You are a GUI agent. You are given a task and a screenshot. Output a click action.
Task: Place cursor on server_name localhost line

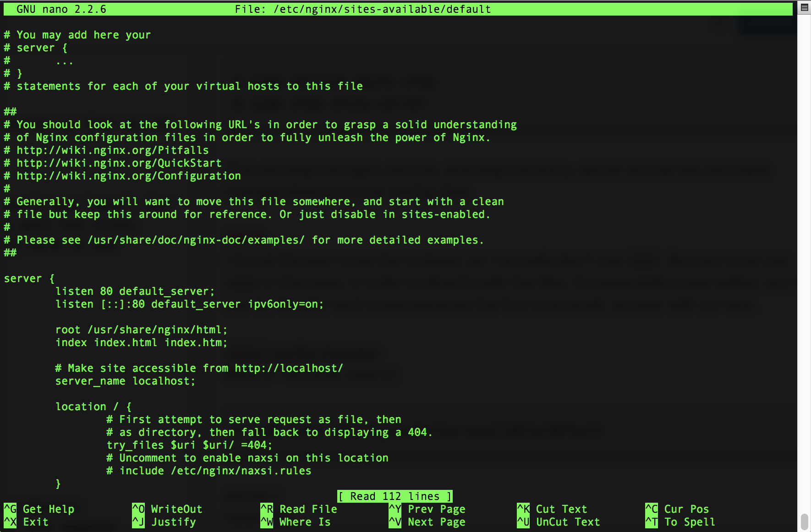[x=125, y=381]
